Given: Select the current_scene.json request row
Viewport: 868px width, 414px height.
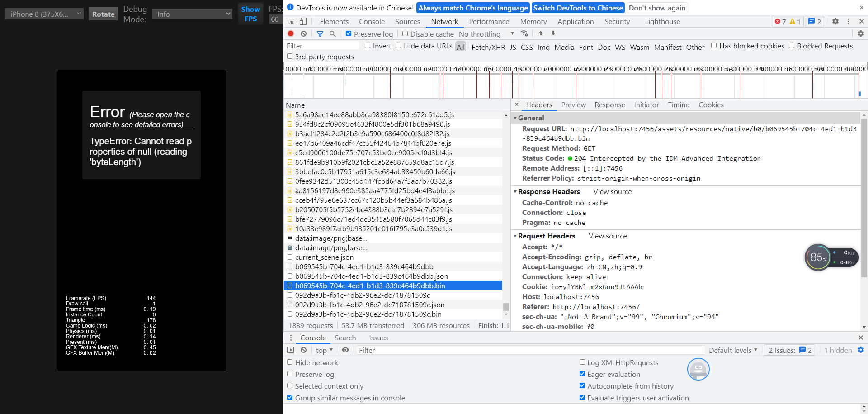Looking at the screenshot, I should [x=393, y=257].
